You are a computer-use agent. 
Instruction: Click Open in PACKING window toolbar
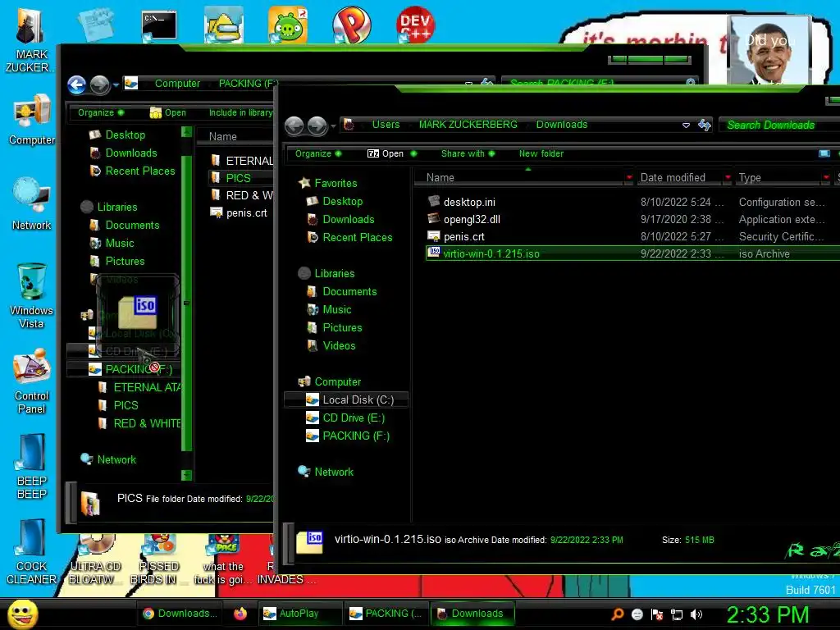pos(167,112)
